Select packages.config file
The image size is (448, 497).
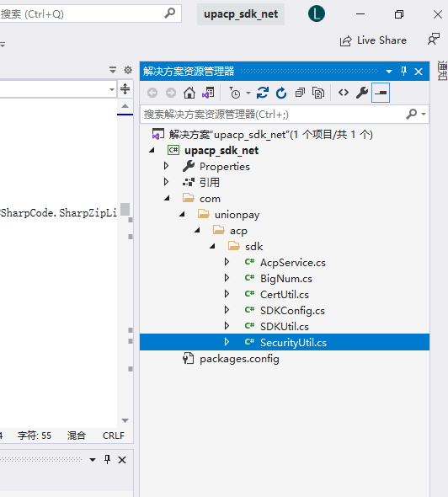[239, 359]
